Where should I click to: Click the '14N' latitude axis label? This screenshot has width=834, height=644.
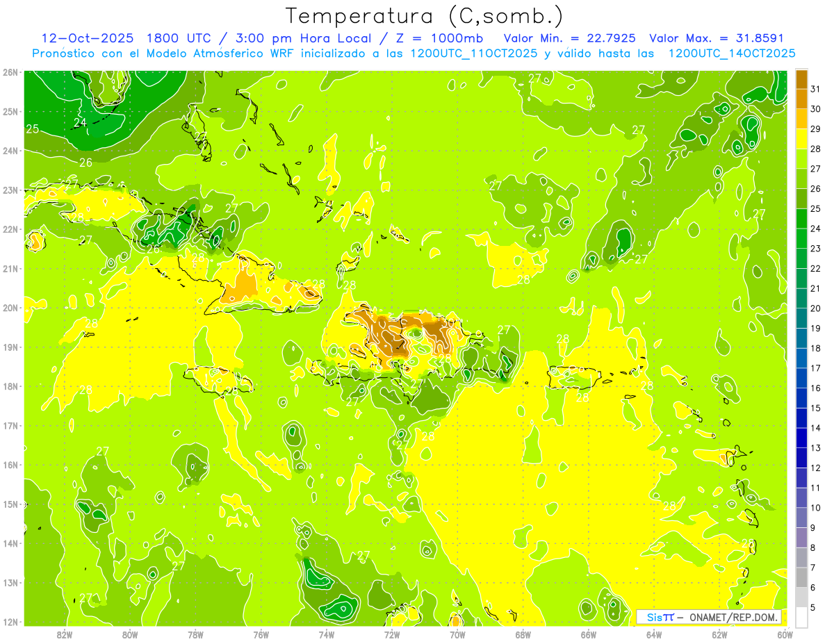[x=10, y=543]
